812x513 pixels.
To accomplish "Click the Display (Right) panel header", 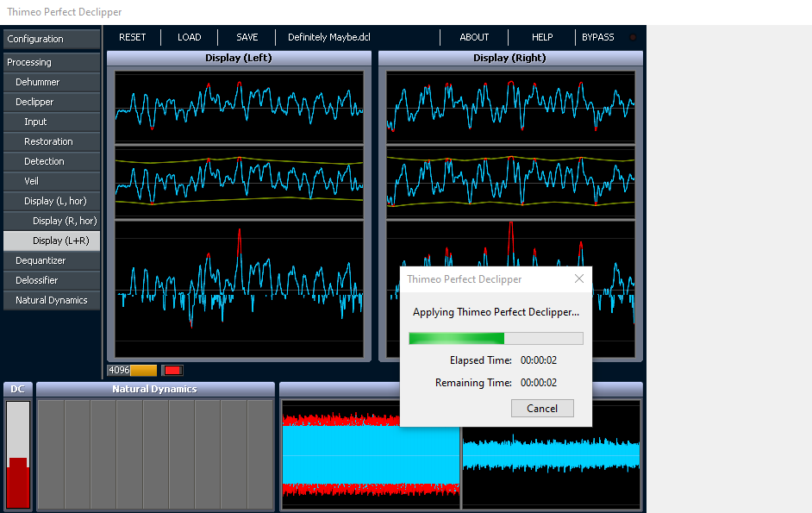I will tap(510, 58).
